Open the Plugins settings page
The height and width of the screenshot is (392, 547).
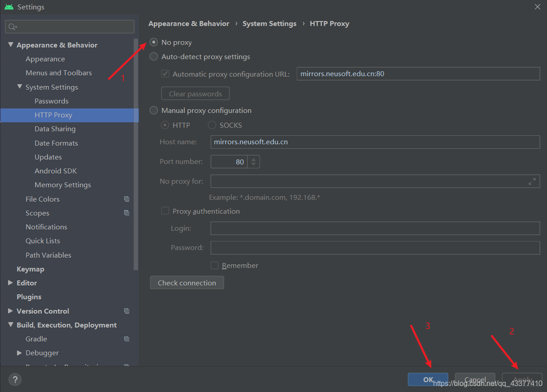click(29, 297)
